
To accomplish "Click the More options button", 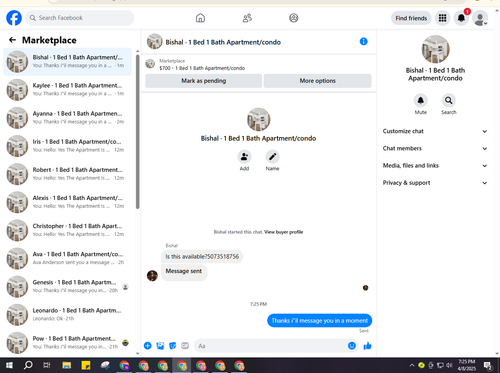I will tap(317, 81).
